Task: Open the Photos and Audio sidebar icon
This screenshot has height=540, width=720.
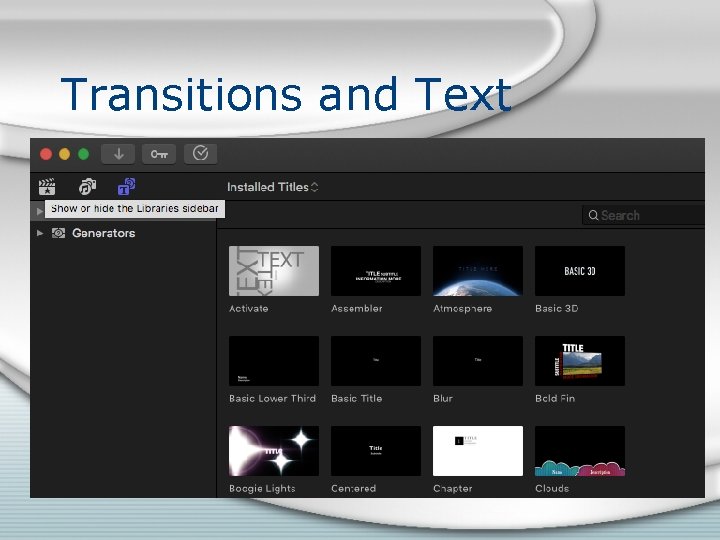Action: point(87,187)
